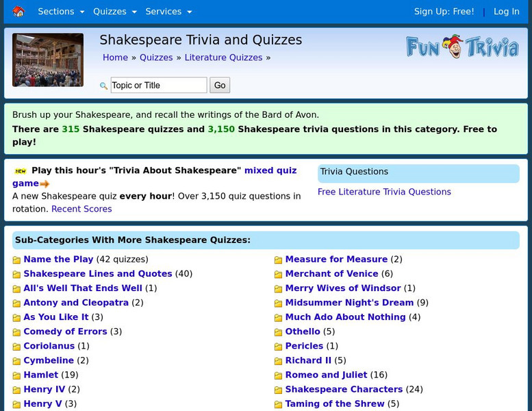Open Merchant of Venice quizzes
Image resolution: width=532 pixels, height=411 pixels.
tap(331, 273)
